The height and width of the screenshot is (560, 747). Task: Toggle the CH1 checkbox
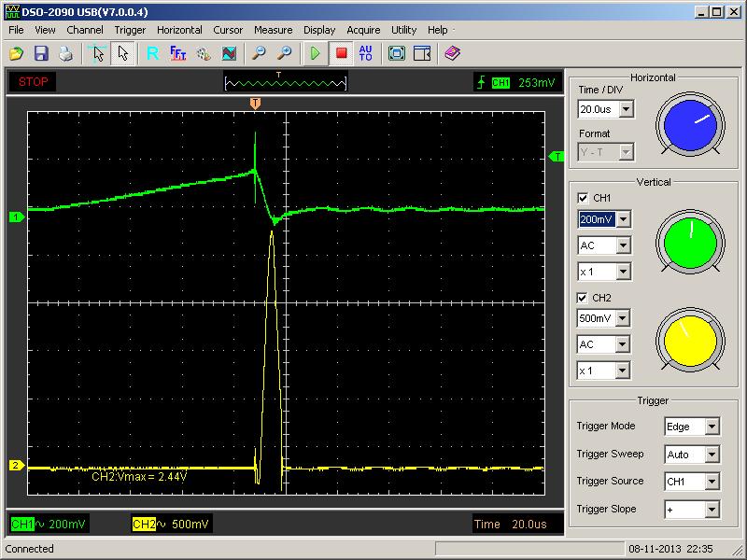[x=582, y=198]
